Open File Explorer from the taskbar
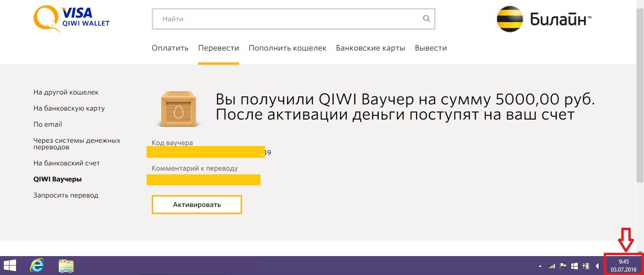Screen dimensions: 644x275 tap(66, 266)
